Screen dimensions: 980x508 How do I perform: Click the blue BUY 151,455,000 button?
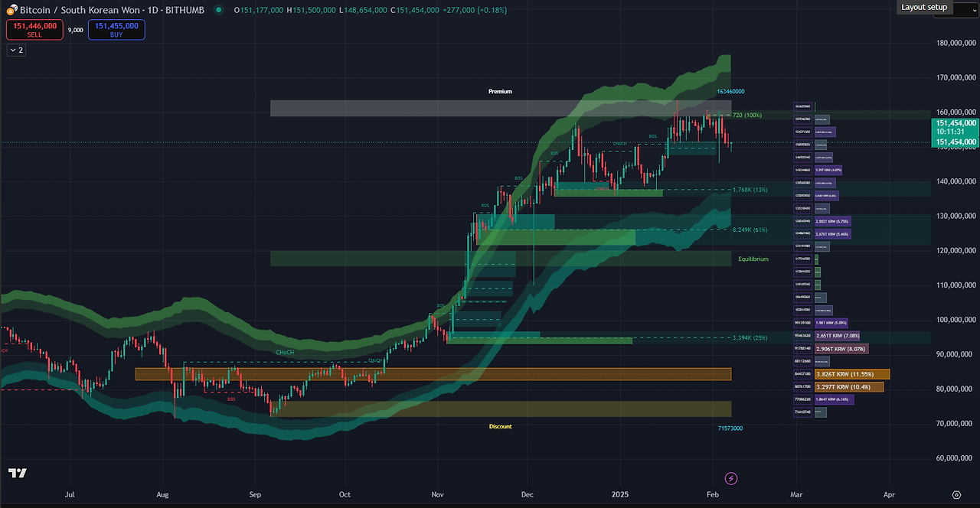(116, 30)
